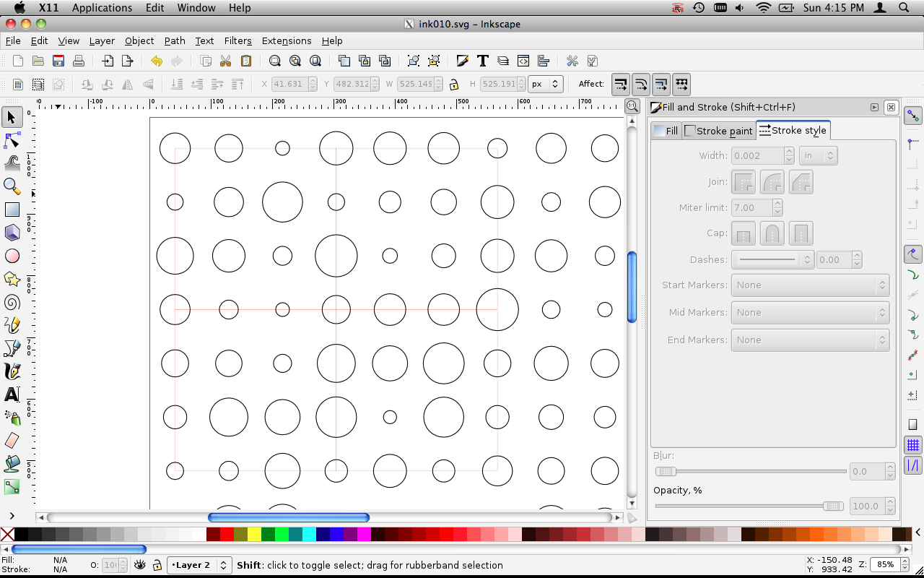Select the 3D Box tool
This screenshot has height=578, width=924.
(x=12, y=233)
